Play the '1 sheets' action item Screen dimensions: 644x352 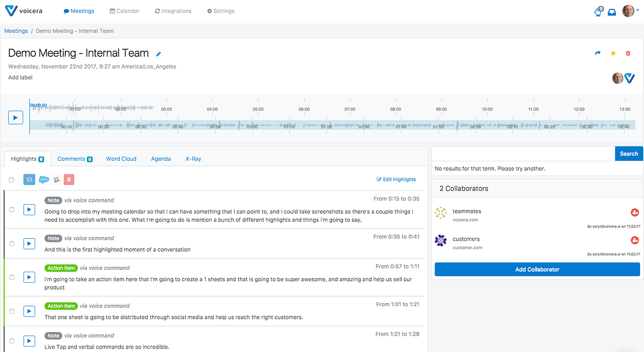tap(29, 277)
